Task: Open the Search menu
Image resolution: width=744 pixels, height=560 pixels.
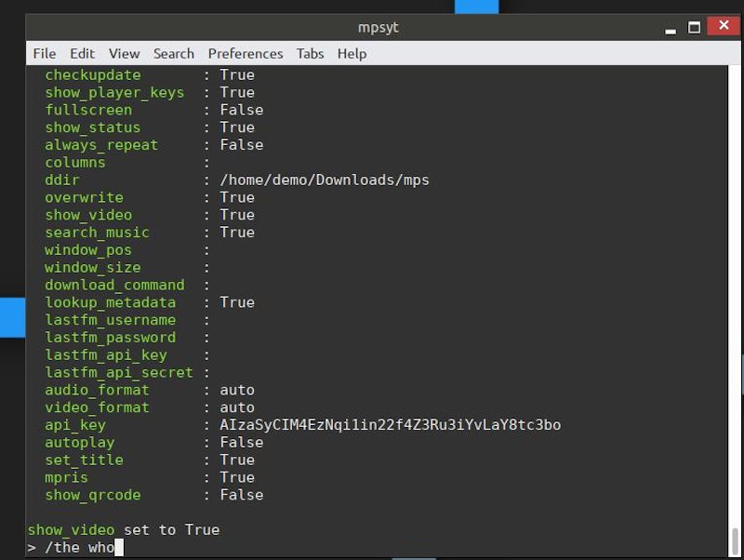Action: coord(174,53)
